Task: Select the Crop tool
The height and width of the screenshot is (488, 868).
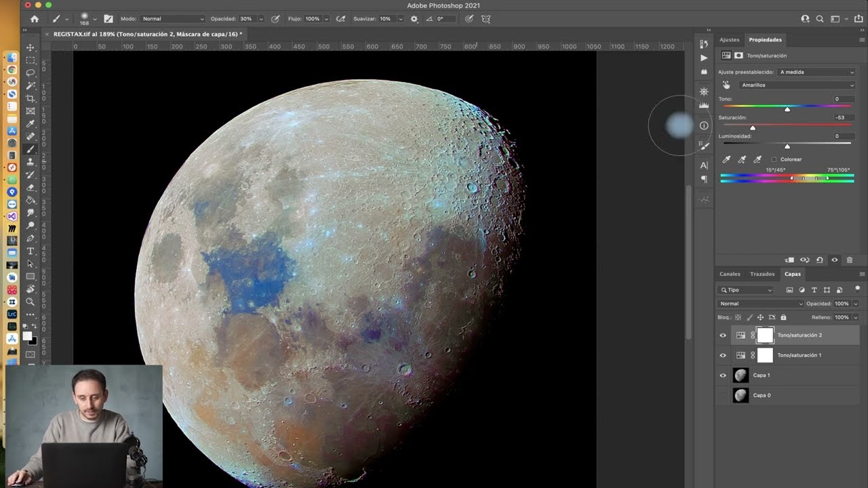Action: 31,98
